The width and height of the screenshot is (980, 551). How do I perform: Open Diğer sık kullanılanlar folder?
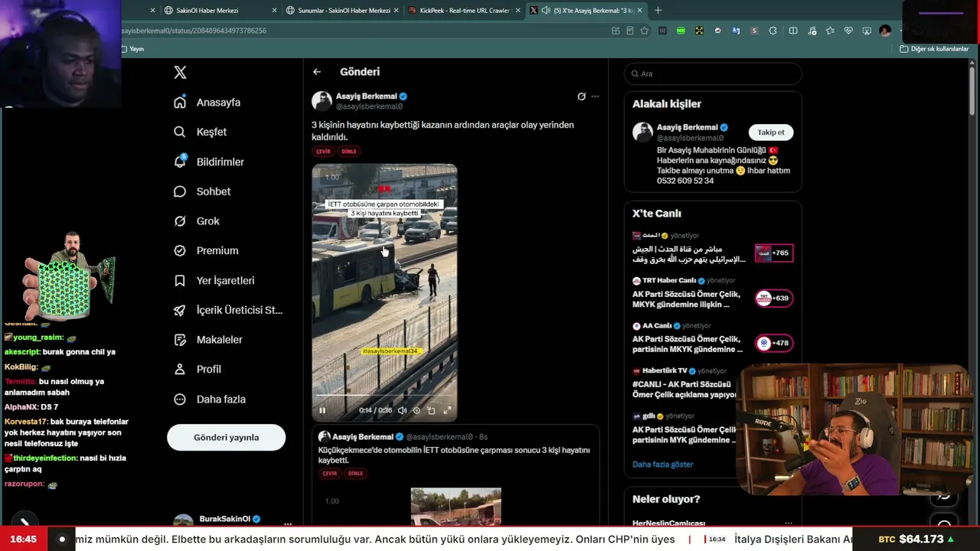935,49
